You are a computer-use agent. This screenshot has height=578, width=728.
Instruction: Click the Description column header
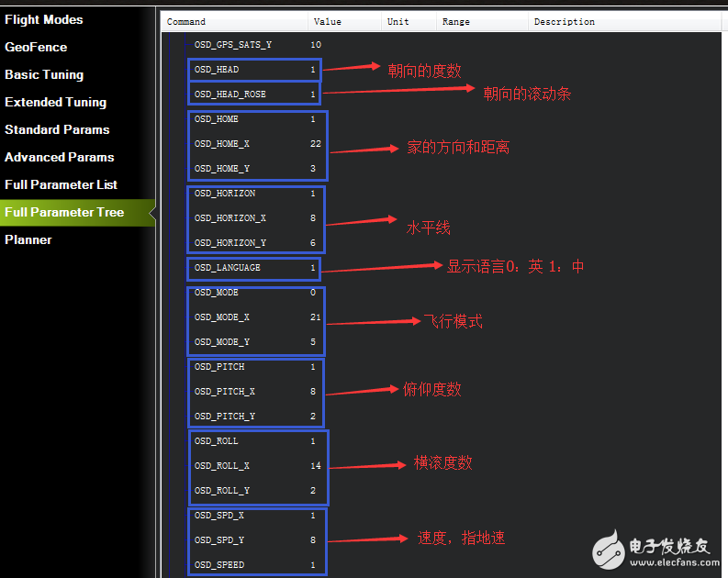click(x=624, y=22)
